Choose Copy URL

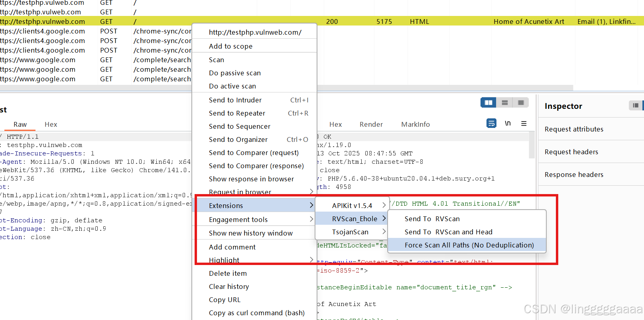(225, 300)
